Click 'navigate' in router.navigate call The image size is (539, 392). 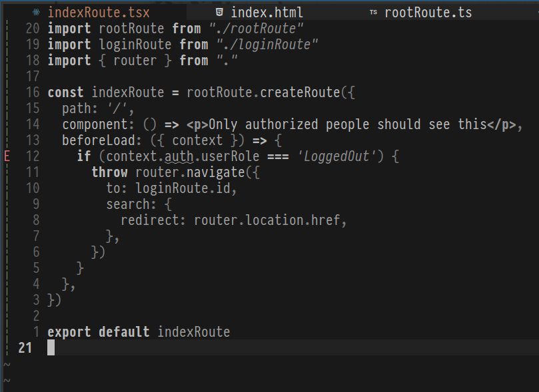[x=215, y=172]
